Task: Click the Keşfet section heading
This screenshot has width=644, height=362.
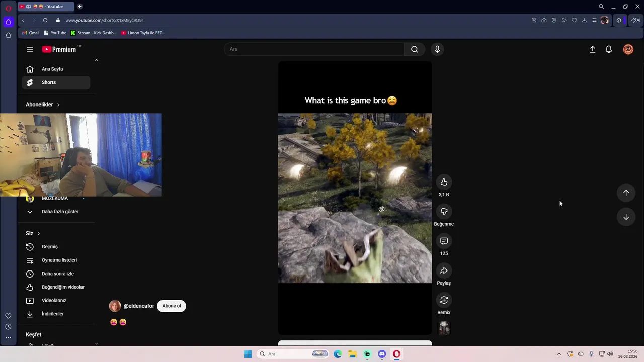Action: [x=34, y=335]
